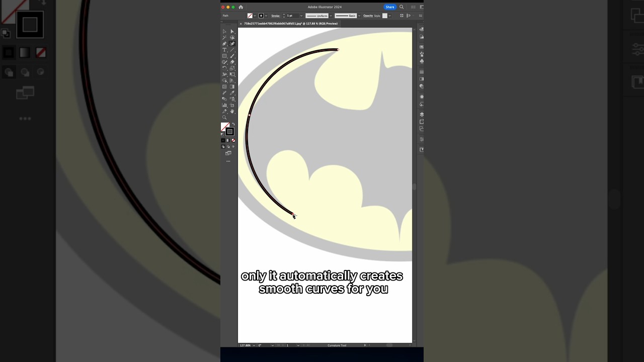Swap fill and stroke arrows
The width and height of the screenshot is (644, 362).
coord(233,123)
